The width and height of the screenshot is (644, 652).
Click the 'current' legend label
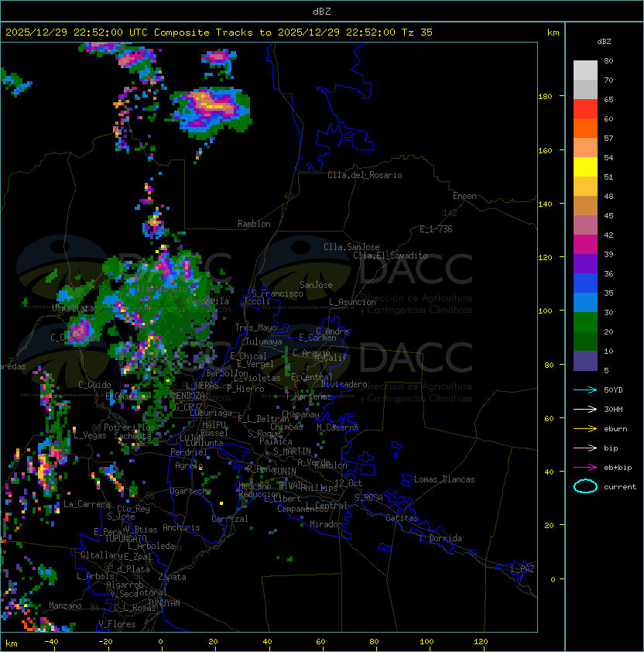(x=620, y=487)
